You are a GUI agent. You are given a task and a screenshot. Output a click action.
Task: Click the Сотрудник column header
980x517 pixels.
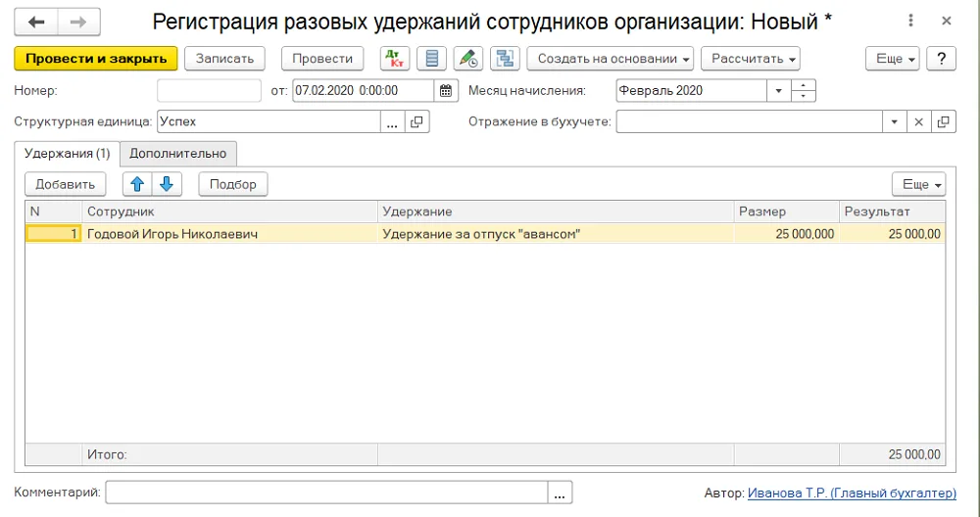tap(230, 211)
